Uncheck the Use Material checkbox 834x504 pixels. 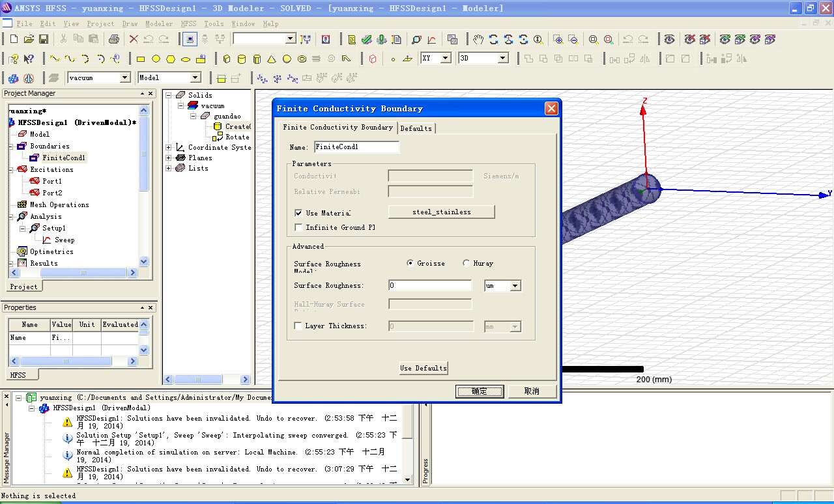point(298,213)
